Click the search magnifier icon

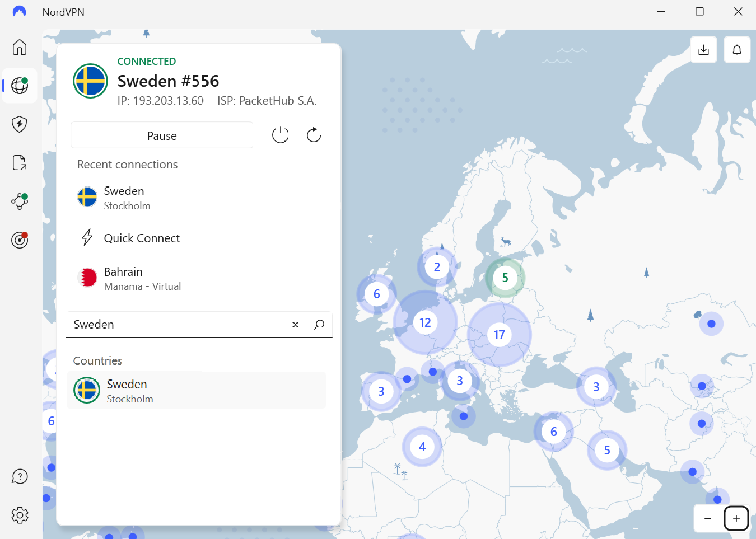pos(319,325)
